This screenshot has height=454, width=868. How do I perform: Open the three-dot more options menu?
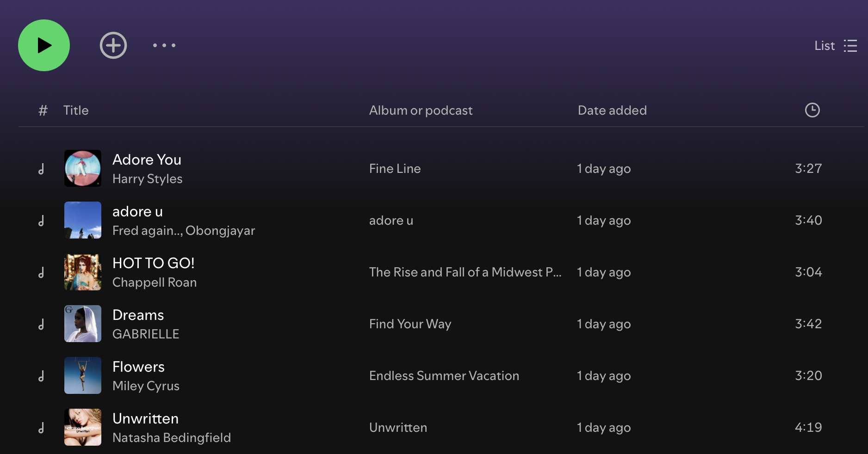164,45
